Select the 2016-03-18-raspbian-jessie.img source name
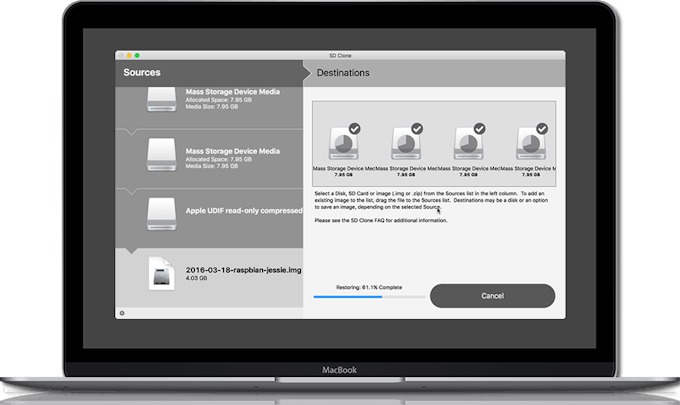680x405 pixels. click(x=243, y=270)
